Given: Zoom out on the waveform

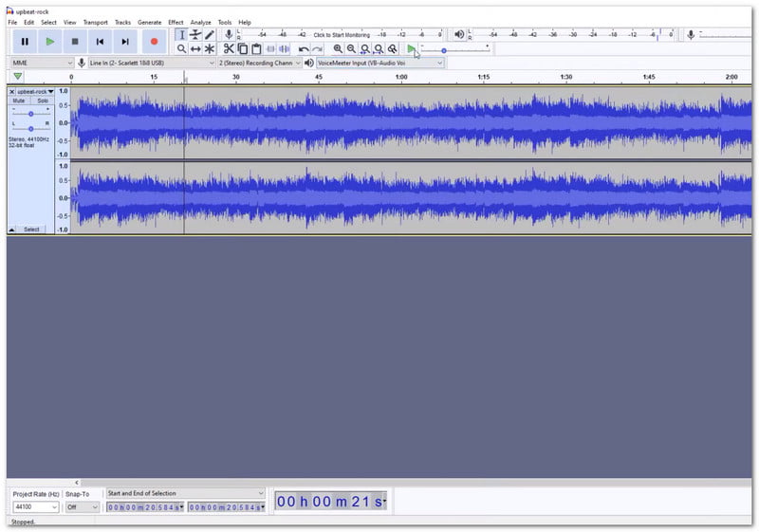Looking at the screenshot, I should point(351,49).
